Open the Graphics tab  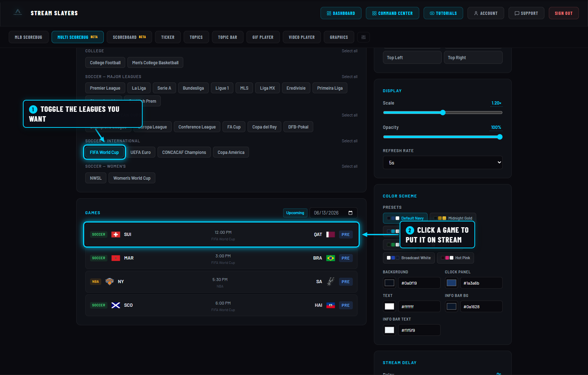coord(339,37)
